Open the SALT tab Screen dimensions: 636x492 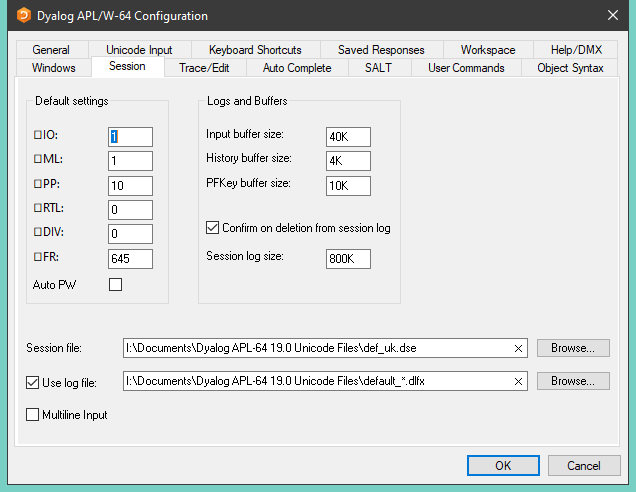[x=378, y=68]
